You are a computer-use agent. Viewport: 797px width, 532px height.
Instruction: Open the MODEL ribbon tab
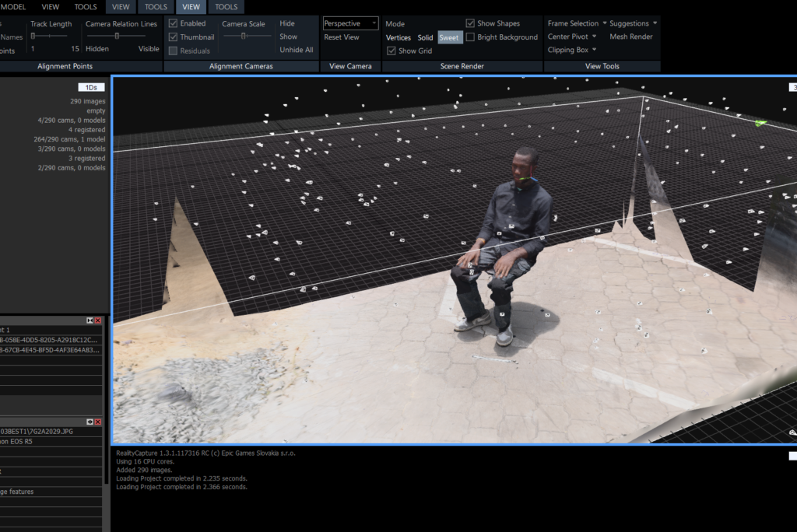[13, 7]
